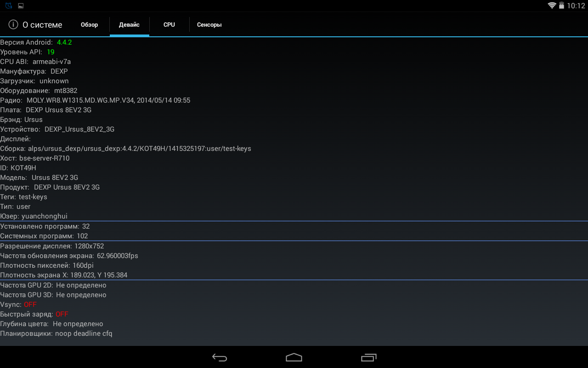Select the Системных программ 102 row
The height and width of the screenshot is (368, 588).
click(294, 236)
